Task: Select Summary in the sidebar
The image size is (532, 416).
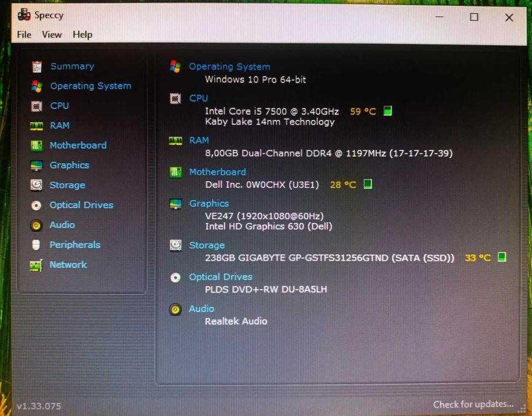Action: pyautogui.click(x=72, y=66)
